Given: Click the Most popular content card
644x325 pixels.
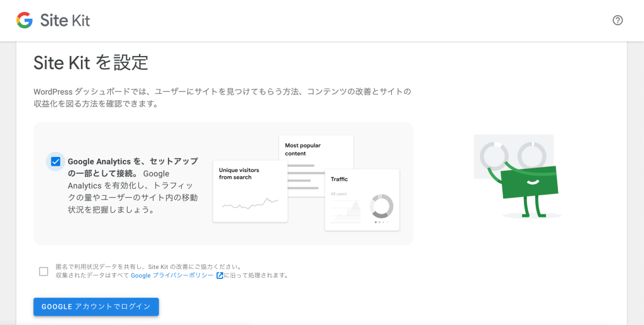Looking at the screenshot, I should click(x=316, y=166).
